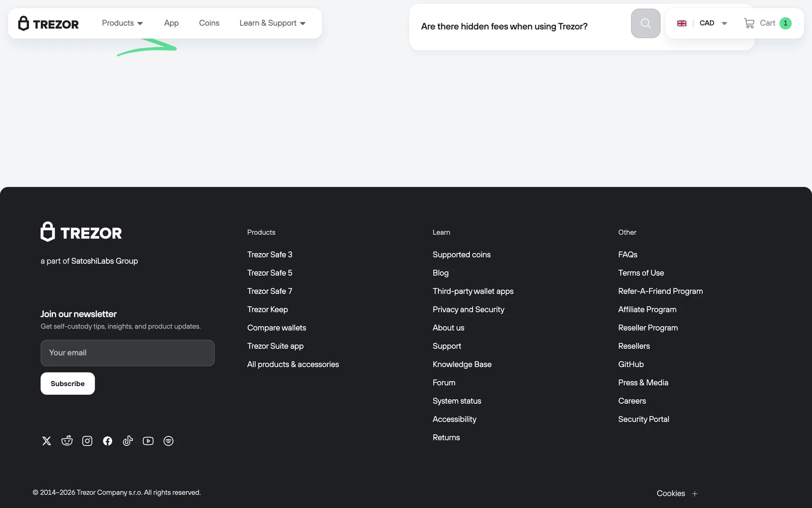Open the footer Support link
Image resolution: width=812 pixels, height=508 pixels.
[x=447, y=346]
